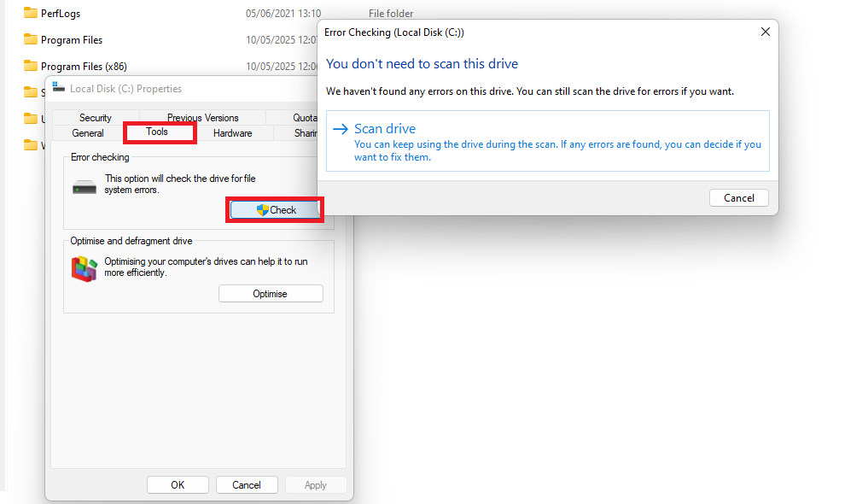Click the Optimise and defragment drive label
Viewport: 868px width, 504px height.
click(x=131, y=241)
